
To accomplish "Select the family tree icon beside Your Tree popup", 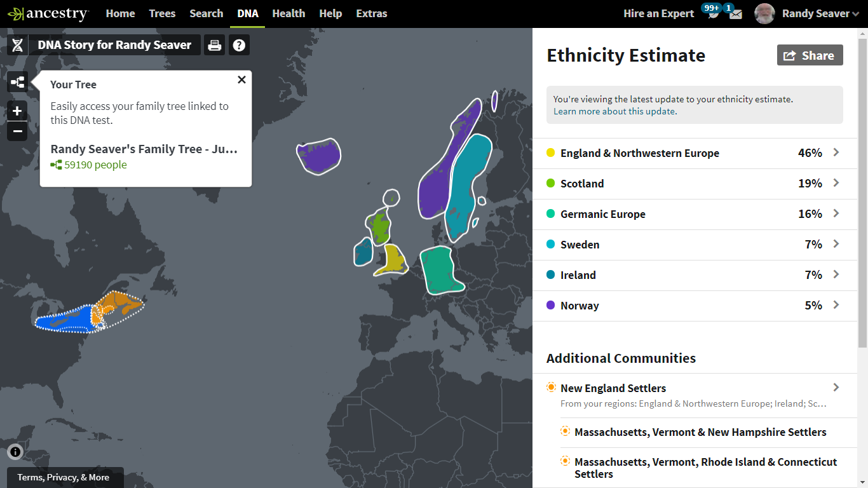I will click(17, 82).
